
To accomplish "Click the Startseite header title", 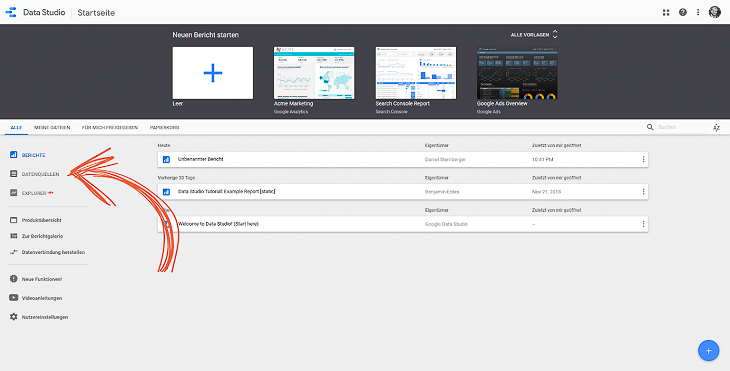I will (x=96, y=13).
